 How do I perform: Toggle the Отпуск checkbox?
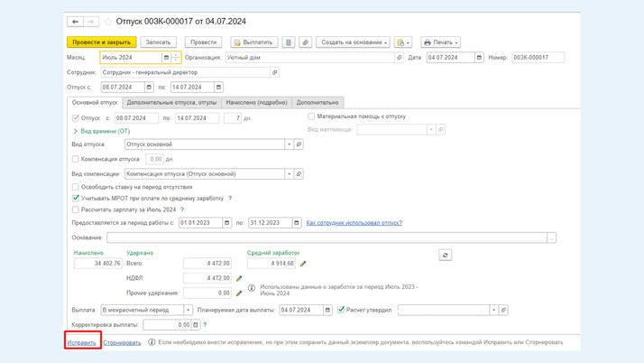pyautogui.click(x=75, y=118)
